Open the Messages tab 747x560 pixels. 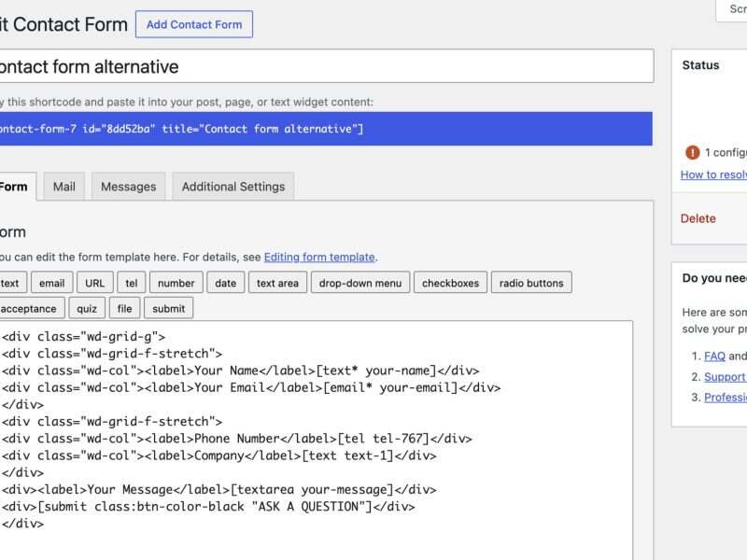click(128, 187)
